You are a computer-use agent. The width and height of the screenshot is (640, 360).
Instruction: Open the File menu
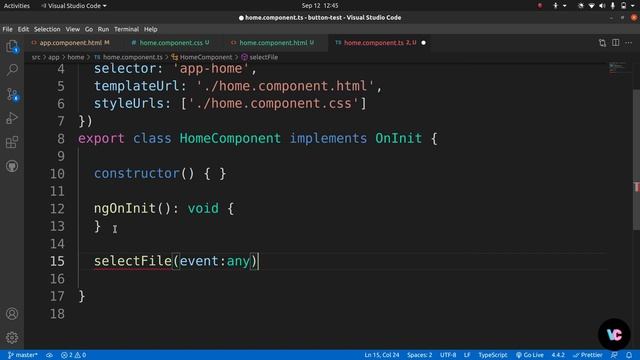coord(7,29)
